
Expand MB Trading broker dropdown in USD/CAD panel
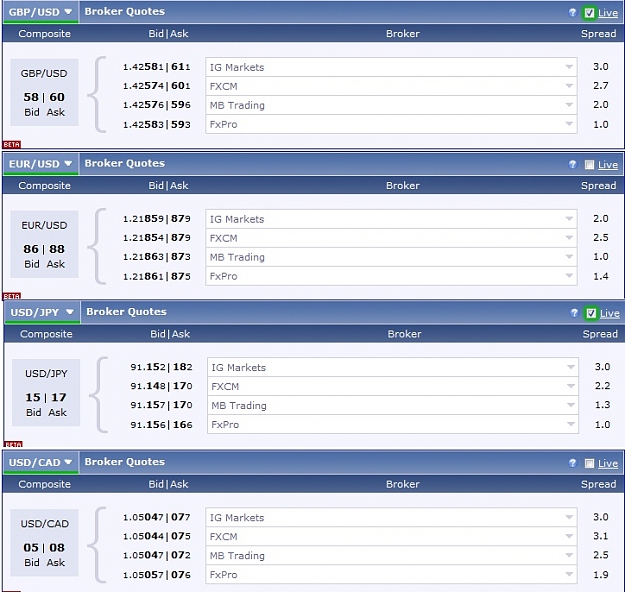pos(391,556)
